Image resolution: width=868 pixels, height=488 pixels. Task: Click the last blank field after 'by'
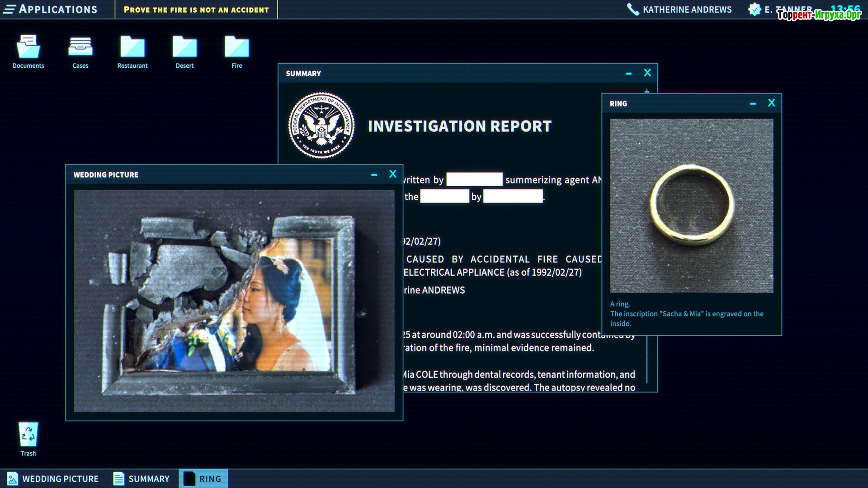[x=513, y=196]
